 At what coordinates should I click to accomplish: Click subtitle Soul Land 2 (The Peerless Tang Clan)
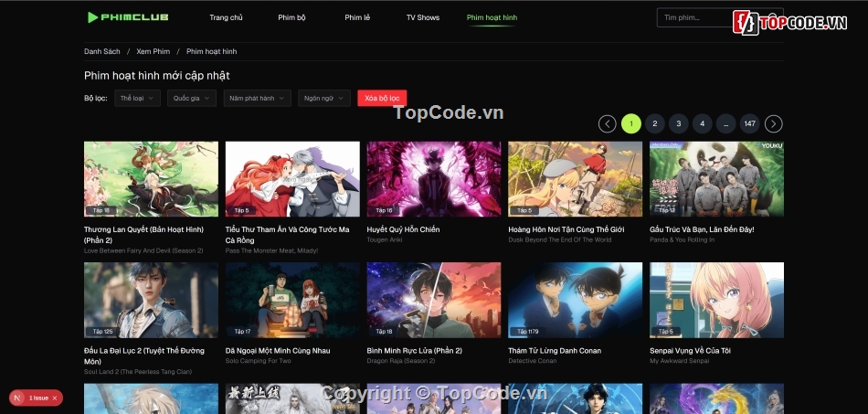(138, 372)
